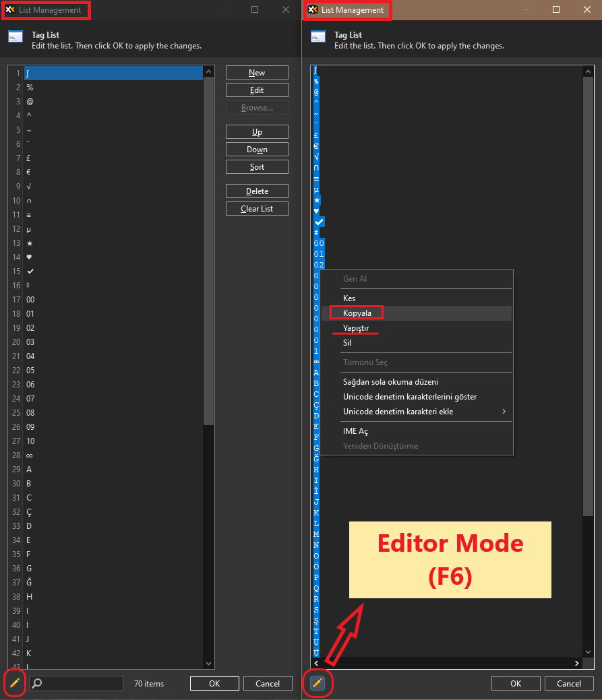Click Kes in the context menu

[x=349, y=298]
